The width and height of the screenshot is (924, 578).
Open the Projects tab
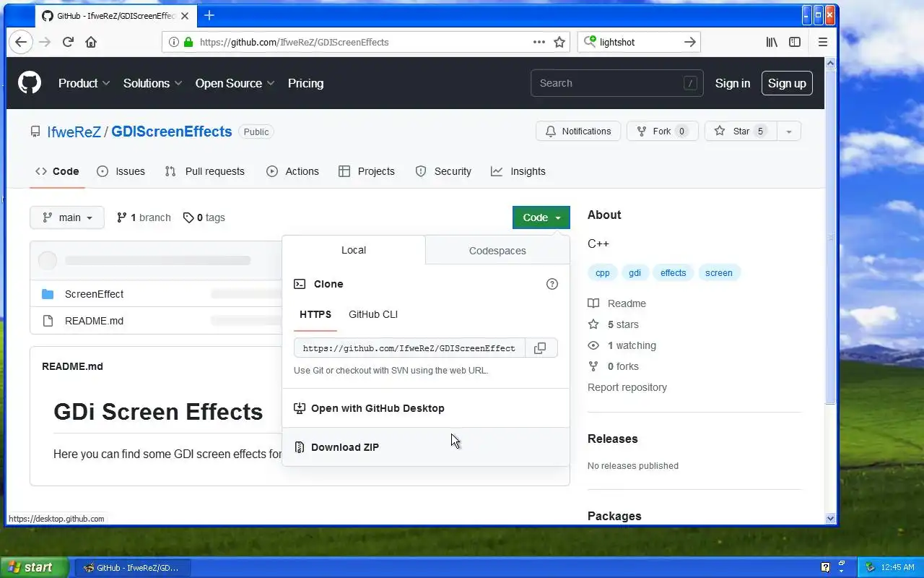click(367, 171)
